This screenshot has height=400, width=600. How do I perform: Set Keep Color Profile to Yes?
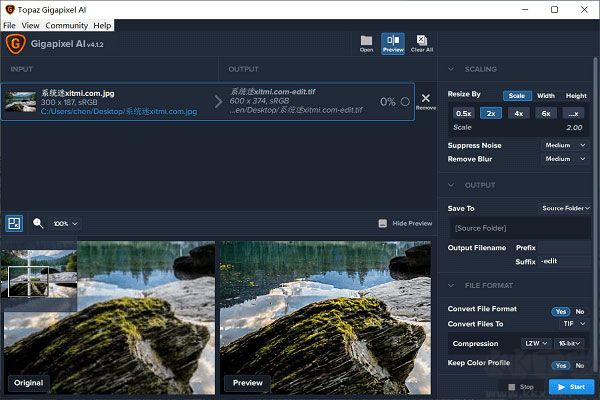pyautogui.click(x=560, y=365)
